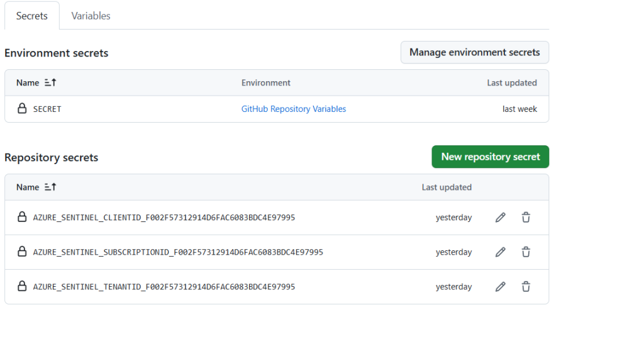Delete the AZURE_SENTINEL_CLIENTID secret with trash icon
Screen dimensions: 644x356
(526, 218)
